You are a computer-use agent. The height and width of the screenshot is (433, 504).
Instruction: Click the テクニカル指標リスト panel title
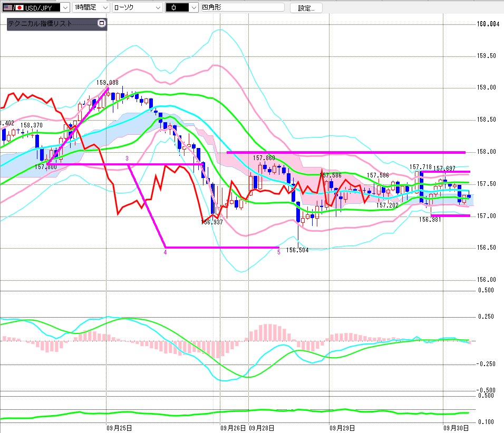(x=40, y=24)
